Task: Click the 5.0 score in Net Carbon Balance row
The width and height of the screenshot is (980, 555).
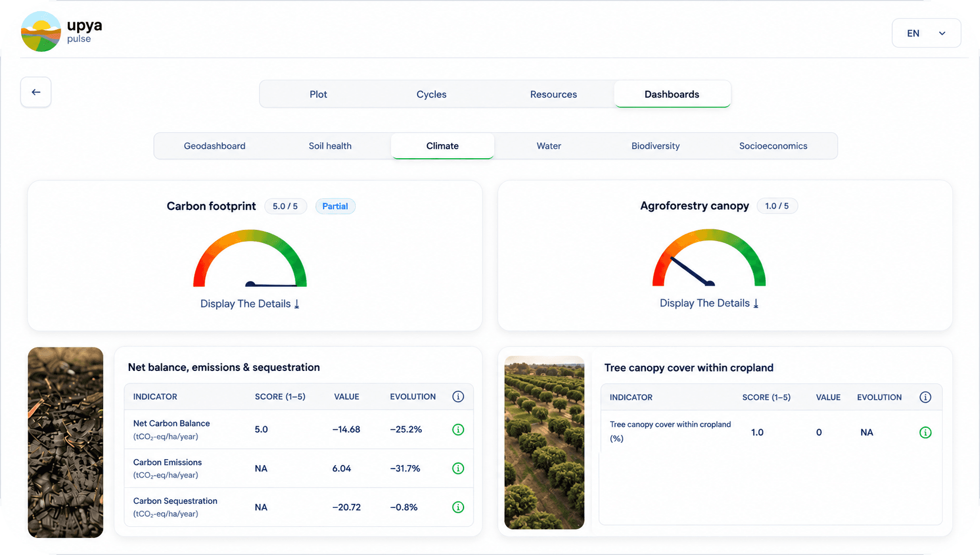Action: point(261,430)
